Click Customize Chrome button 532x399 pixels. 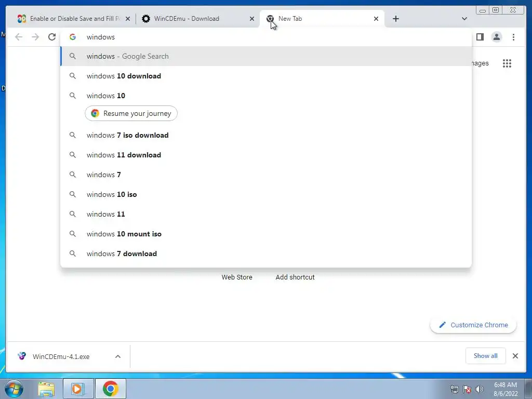pos(473,325)
